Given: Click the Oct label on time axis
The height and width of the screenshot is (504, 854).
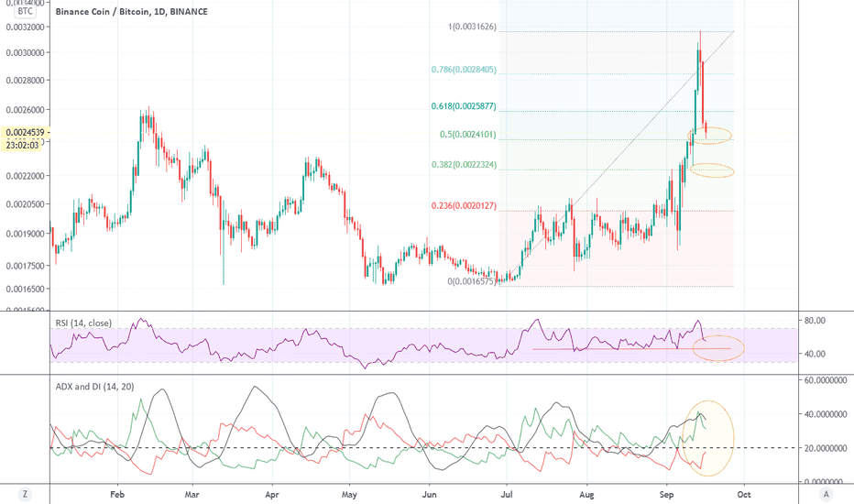Looking at the screenshot, I should (744, 494).
